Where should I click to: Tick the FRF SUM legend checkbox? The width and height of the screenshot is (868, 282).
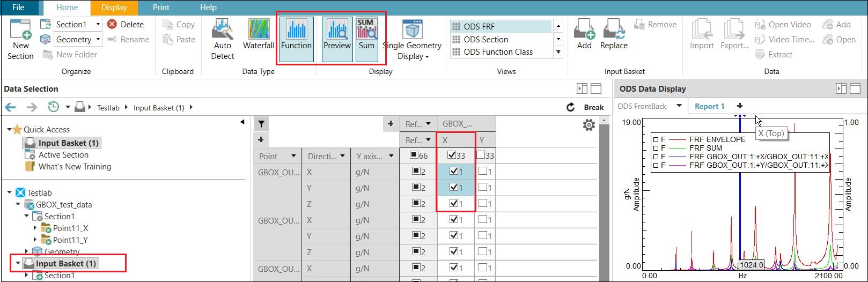click(656, 148)
